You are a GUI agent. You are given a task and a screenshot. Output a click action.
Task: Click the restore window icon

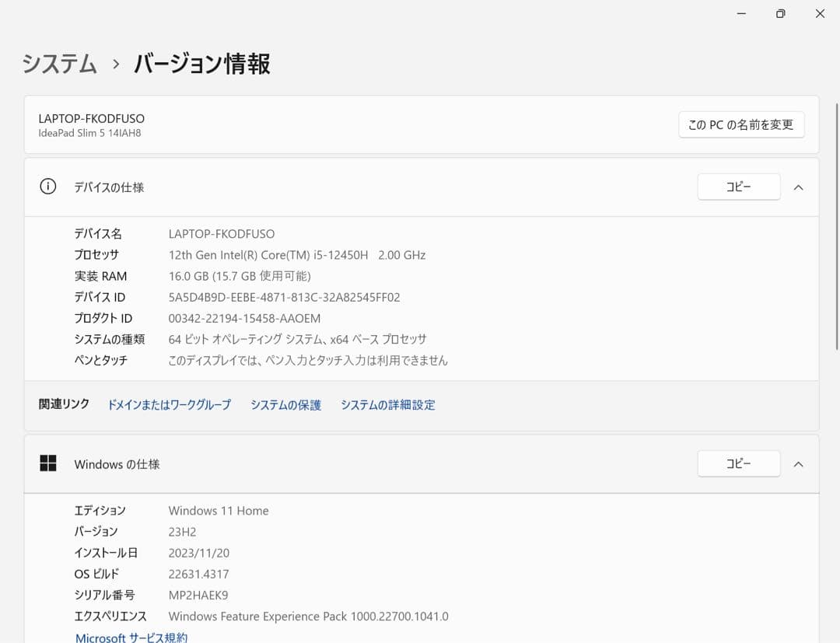tap(780, 13)
